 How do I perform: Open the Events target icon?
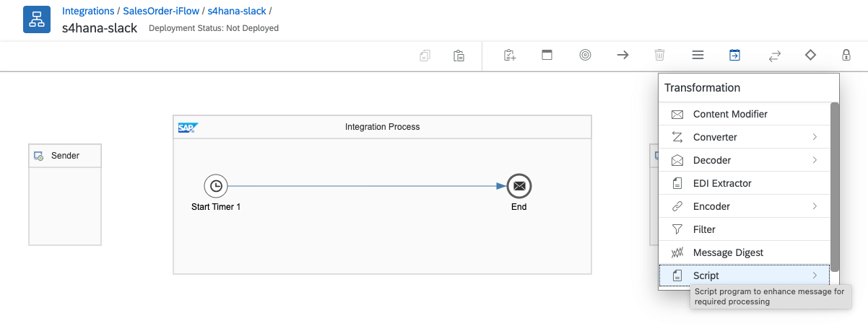[x=585, y=55]
